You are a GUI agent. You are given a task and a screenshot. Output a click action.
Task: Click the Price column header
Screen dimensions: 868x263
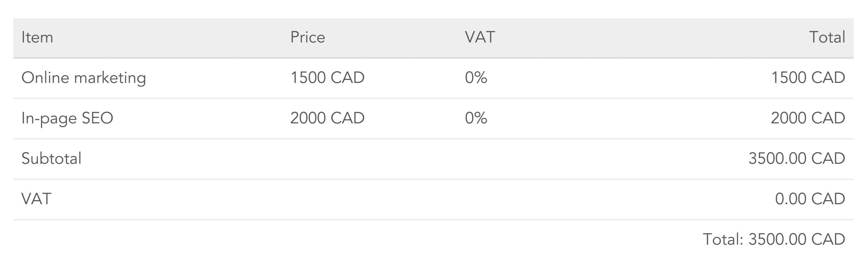tap(307, 37)
